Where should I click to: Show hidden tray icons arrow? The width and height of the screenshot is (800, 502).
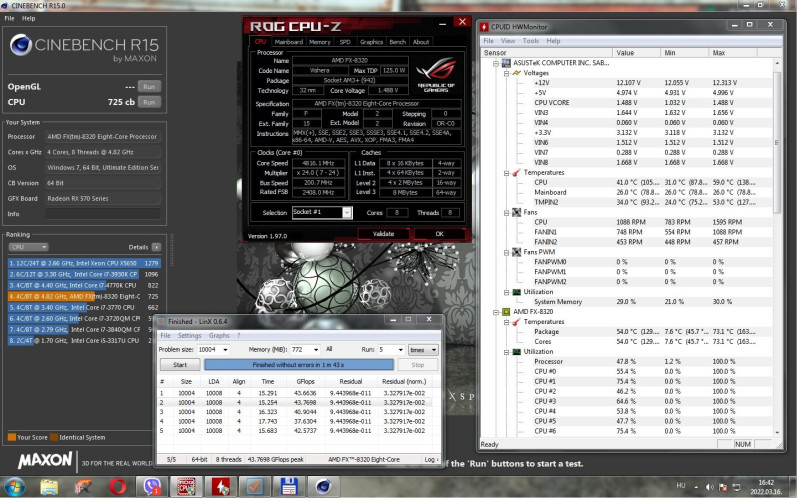click(x=696, y=487)
